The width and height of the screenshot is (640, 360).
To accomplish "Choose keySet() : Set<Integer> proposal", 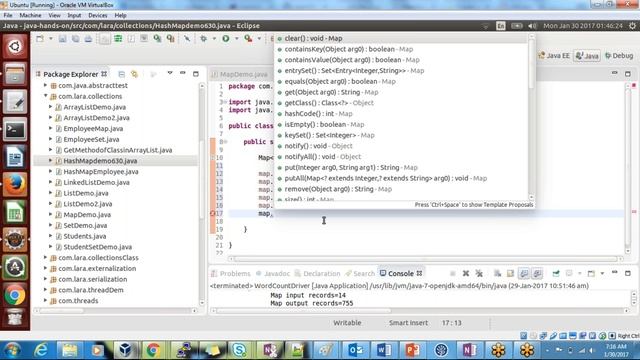I will click(x=402, y=135).
